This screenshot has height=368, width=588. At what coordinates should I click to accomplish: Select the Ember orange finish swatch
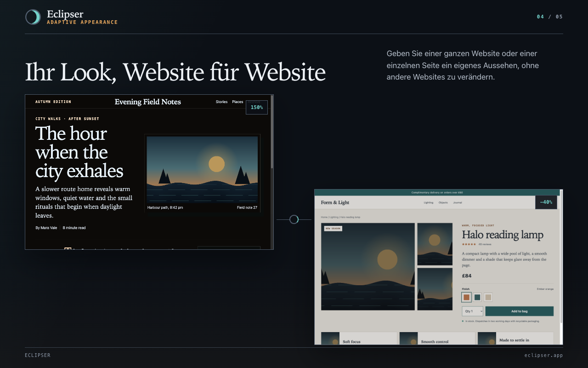pos(466,297)
